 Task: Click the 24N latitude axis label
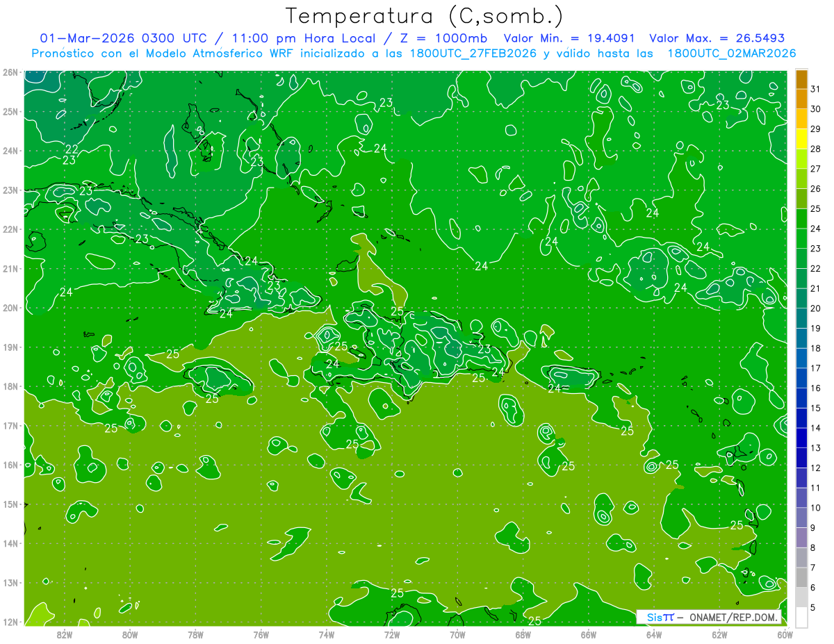point(10,151)
